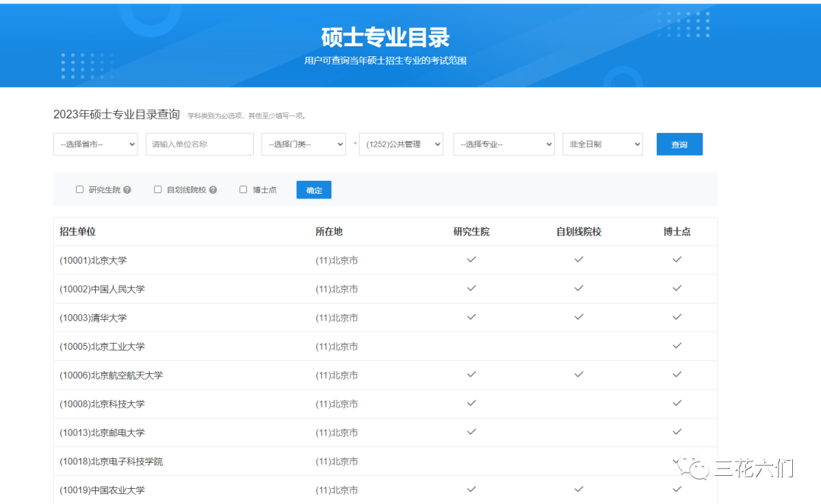
Task: Open the 选择专业 major dropdown
Action: click(504, 144)
